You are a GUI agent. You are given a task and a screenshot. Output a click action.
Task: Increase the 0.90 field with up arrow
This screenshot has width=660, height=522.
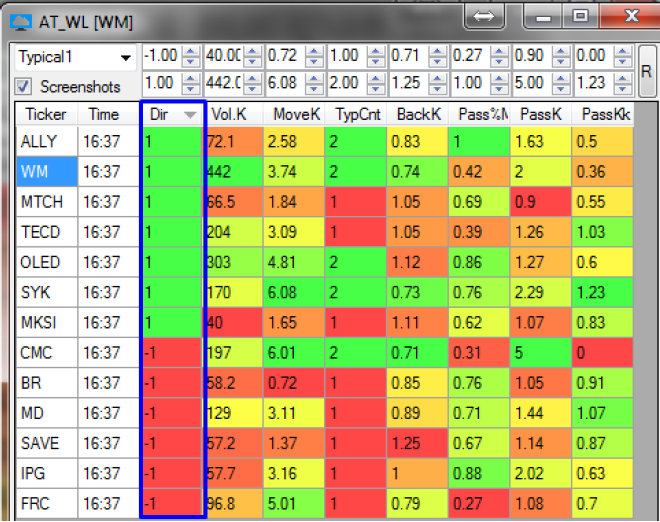pyautogui.click(x=561, y=51)
